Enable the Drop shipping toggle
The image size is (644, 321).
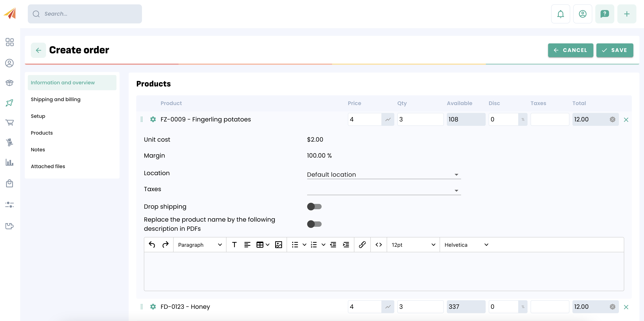[314, 206]
